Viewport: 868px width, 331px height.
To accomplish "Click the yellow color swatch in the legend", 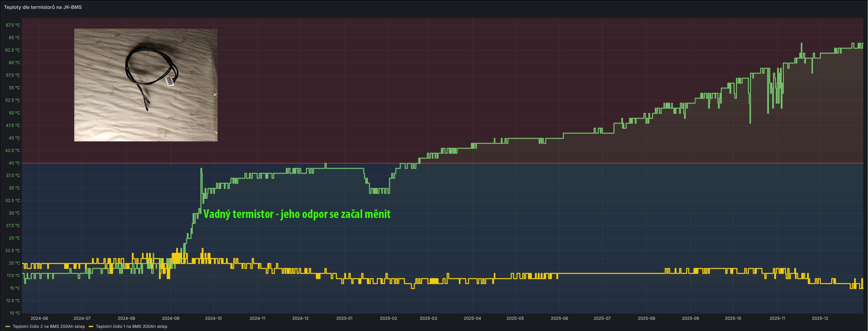I will pos(91,326).
